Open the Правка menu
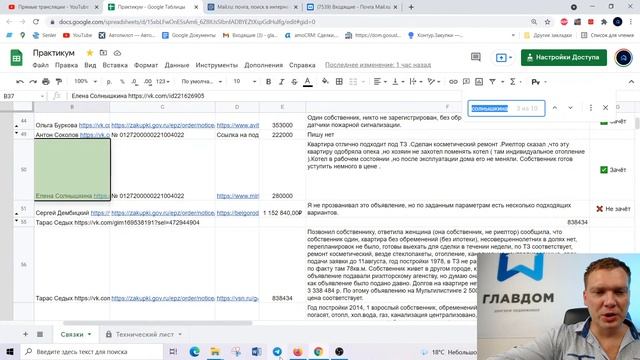The height and width of the screenshot is (360, 640). (66, 65)
